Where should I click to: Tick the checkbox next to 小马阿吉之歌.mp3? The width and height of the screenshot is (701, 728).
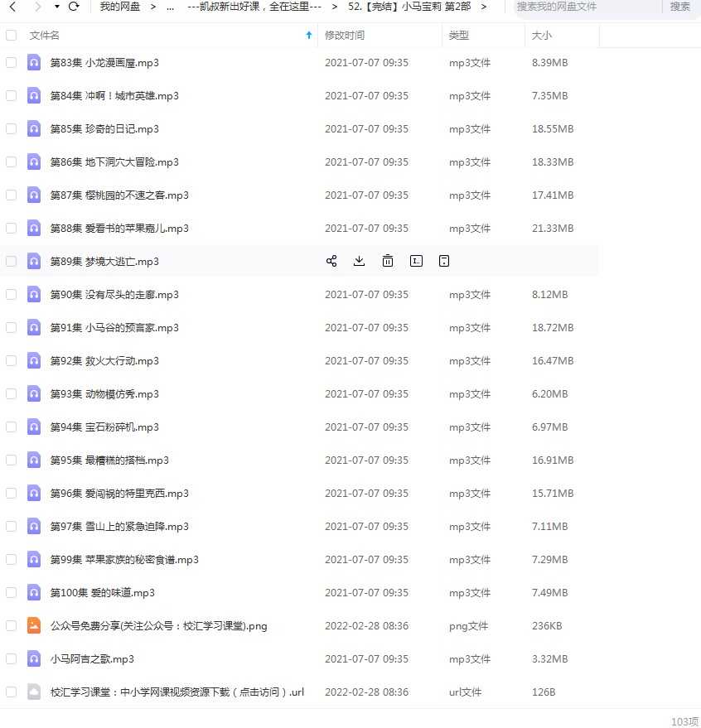pyautogui.click(x=11, y=658)
